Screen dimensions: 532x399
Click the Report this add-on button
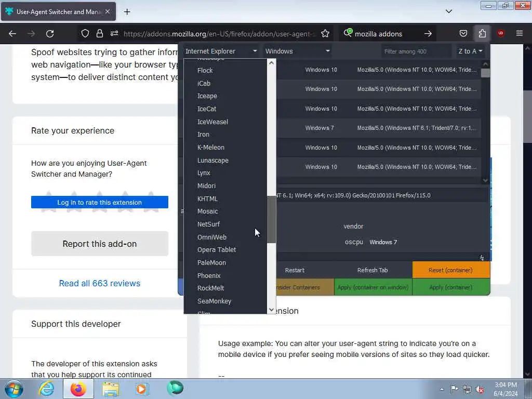pyautogui.click(x=99, y=244)
